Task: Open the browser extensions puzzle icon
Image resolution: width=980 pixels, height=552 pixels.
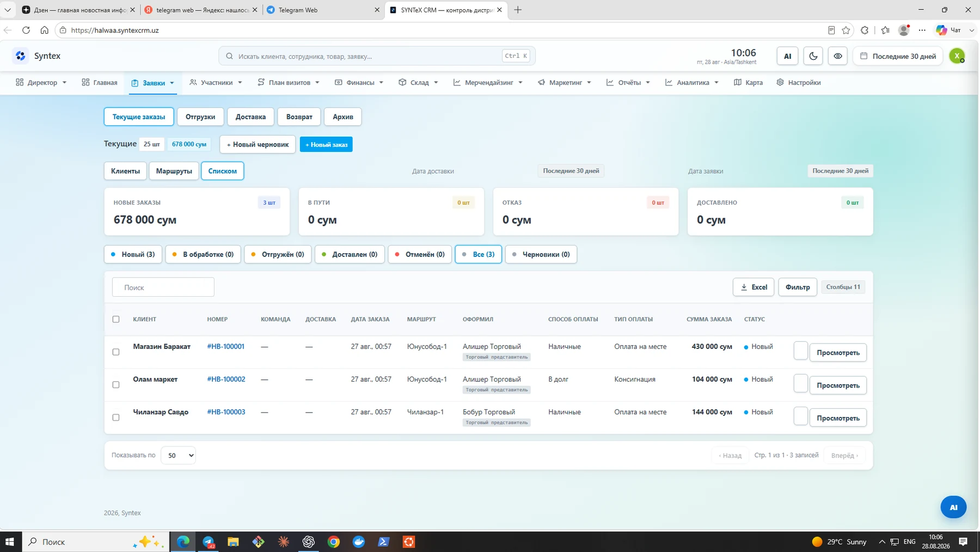Action: [865, 30]
